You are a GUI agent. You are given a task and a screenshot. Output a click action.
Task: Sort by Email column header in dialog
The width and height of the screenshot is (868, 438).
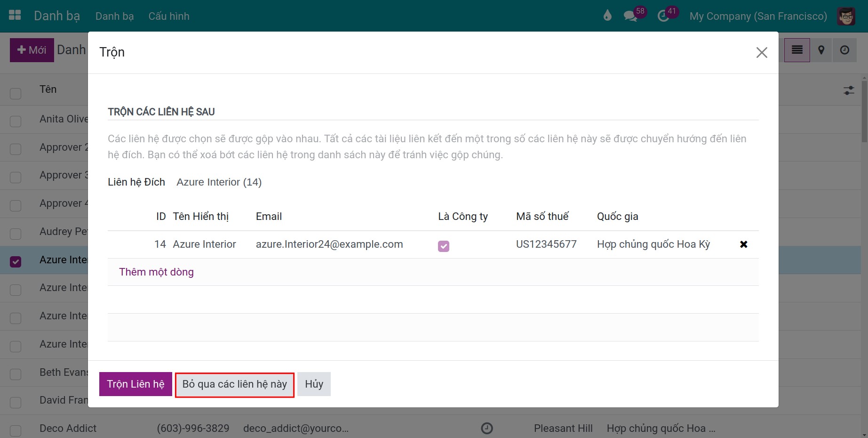pyautogui.click(x=269, y=216)
